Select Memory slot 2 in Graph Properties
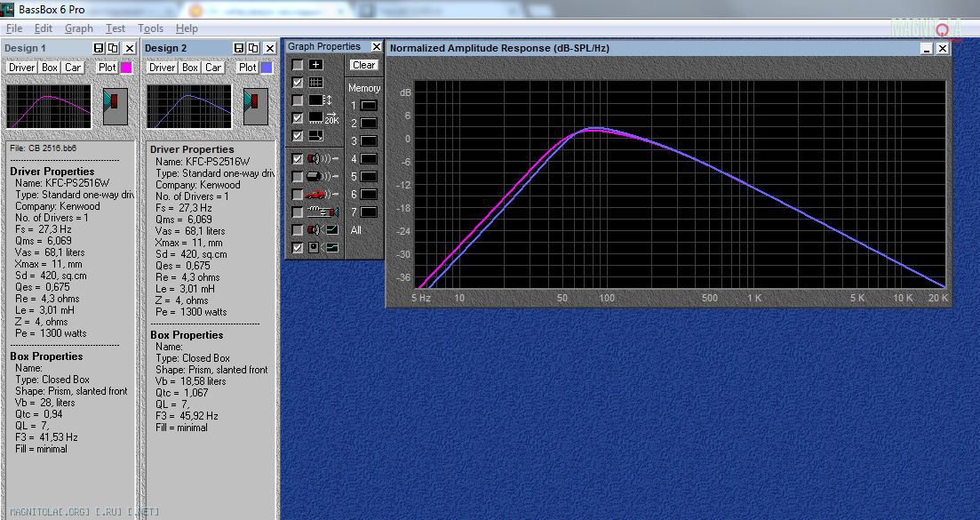Screen dimensions: 980x520 [x=369, y=124]
